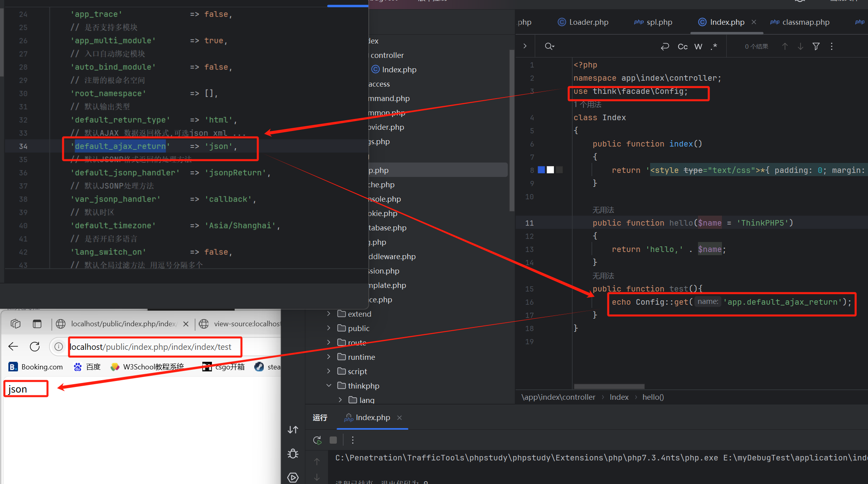Click the Stop process square icon
The height and width of the screenshot is (484, 868).
click(333, 440)
